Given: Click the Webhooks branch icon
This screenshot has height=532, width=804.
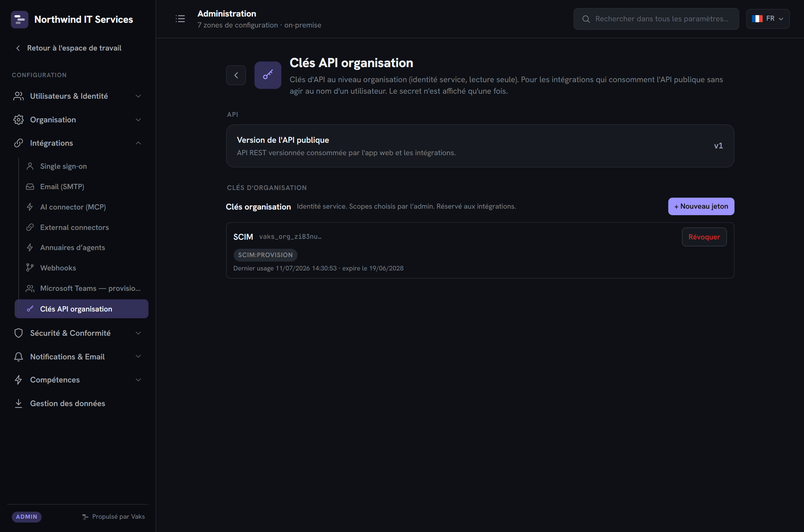Looking at the screenshot, I should tap(30, 268).
